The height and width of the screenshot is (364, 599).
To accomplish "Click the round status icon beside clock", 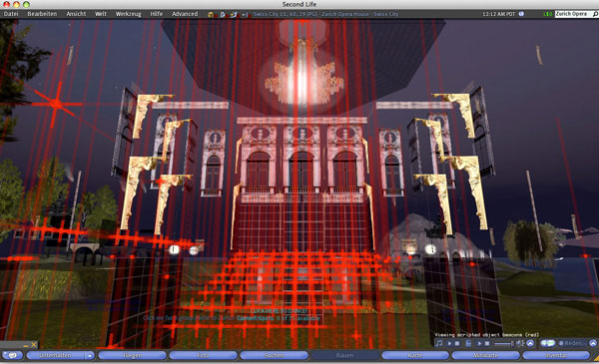I will coord(521,14).
